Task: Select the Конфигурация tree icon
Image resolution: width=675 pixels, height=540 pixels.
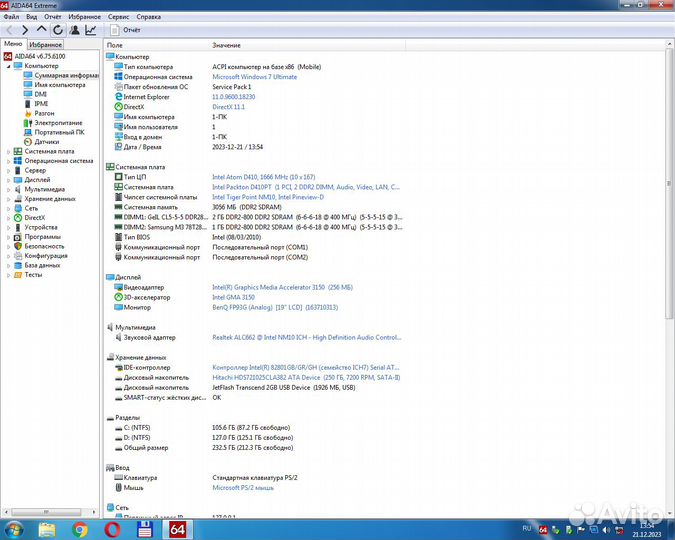Action: click(18, 256)
